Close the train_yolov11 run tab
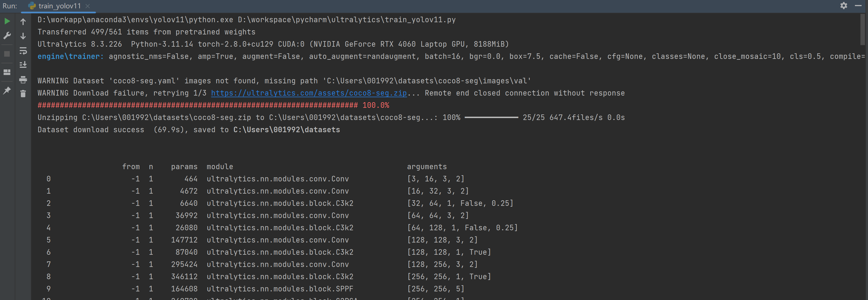The width and height of the screenshot is (868, 300). click(x=88, y=6)
